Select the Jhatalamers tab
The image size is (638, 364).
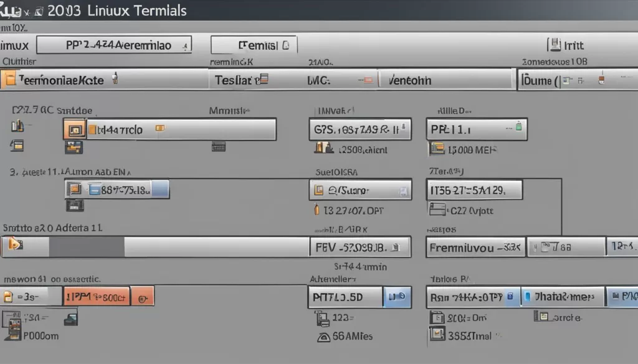563,297
